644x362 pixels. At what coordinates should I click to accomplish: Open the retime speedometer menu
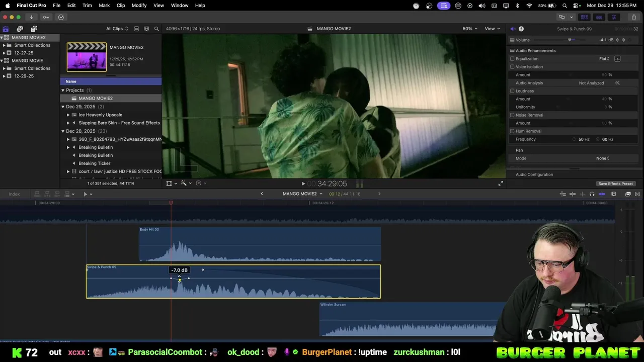click(199, 184)
